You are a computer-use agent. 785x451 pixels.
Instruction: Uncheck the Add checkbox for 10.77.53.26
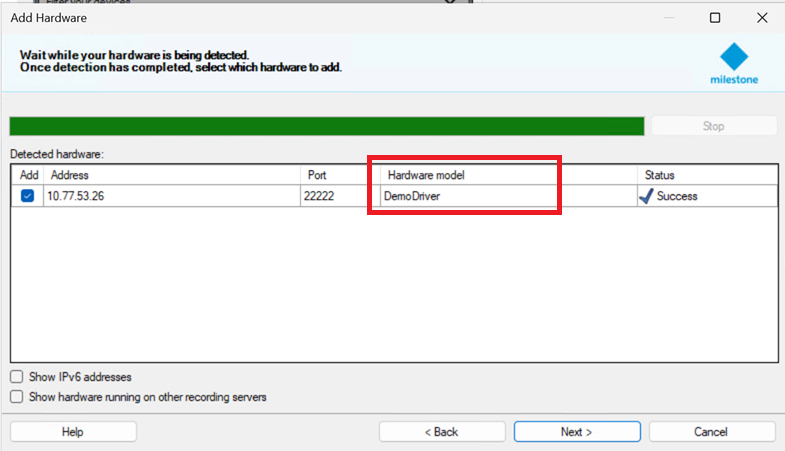27,196
